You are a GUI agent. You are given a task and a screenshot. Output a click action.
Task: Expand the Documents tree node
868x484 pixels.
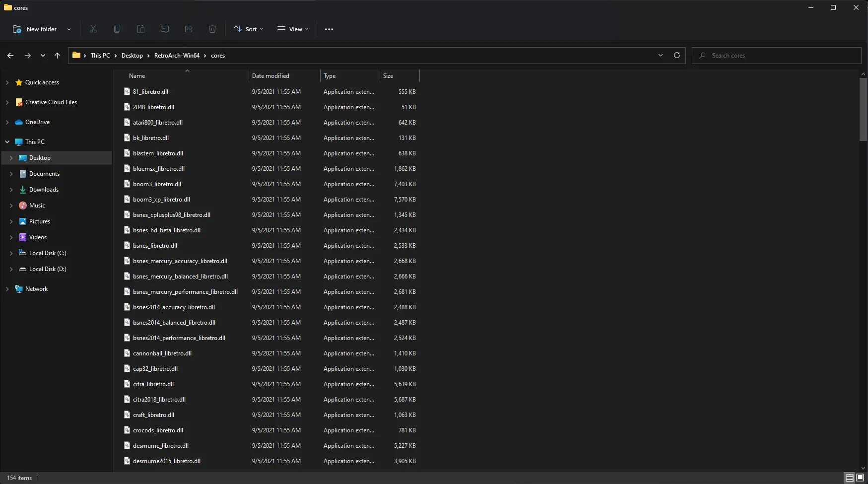(11, 174)
